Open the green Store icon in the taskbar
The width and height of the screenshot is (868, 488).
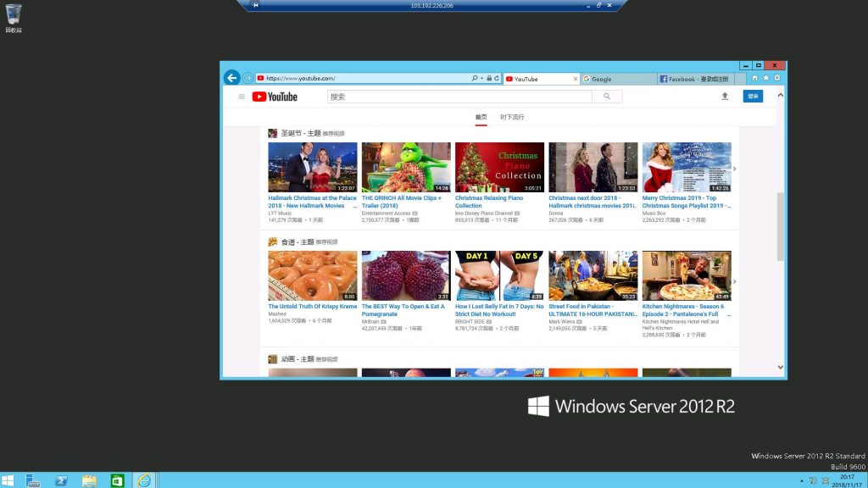tap(117, 480)
